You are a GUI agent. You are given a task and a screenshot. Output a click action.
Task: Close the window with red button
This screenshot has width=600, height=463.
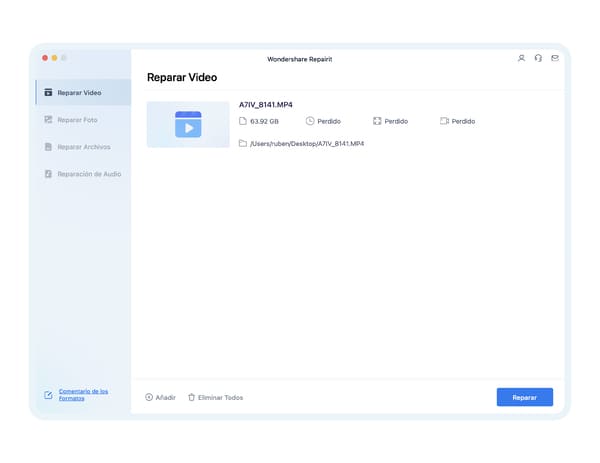[x=45, y=58]
